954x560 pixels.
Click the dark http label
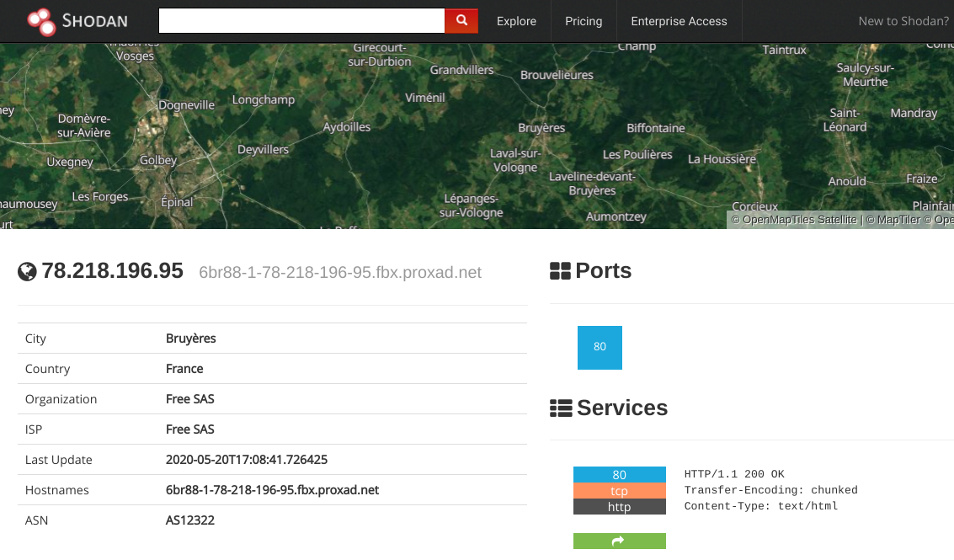point(620,506)
